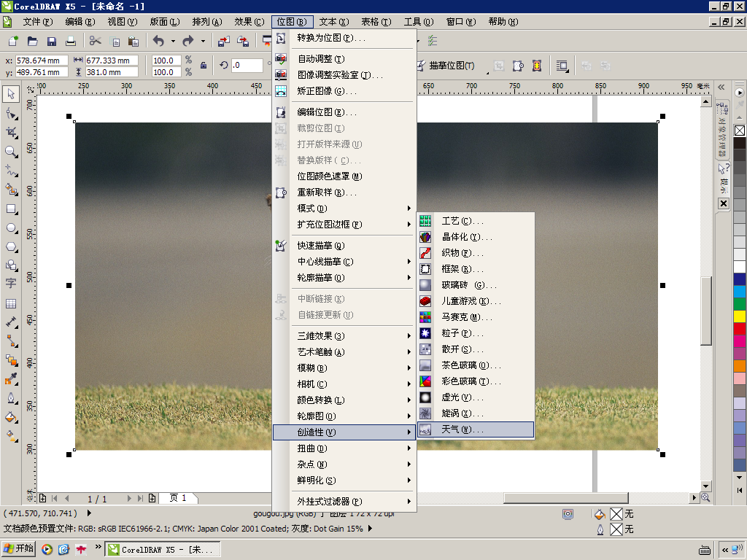
Task: Click the rotation angle input field
Action: tap(247, 66)
